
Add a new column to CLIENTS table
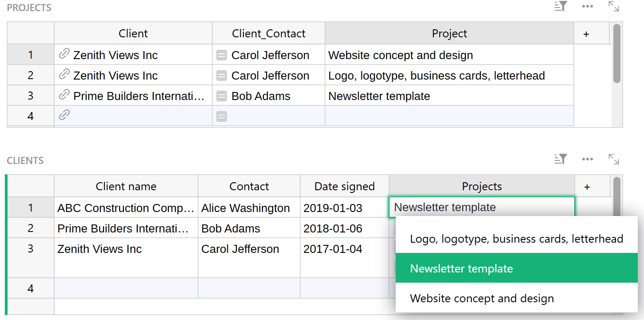(587, 187)
